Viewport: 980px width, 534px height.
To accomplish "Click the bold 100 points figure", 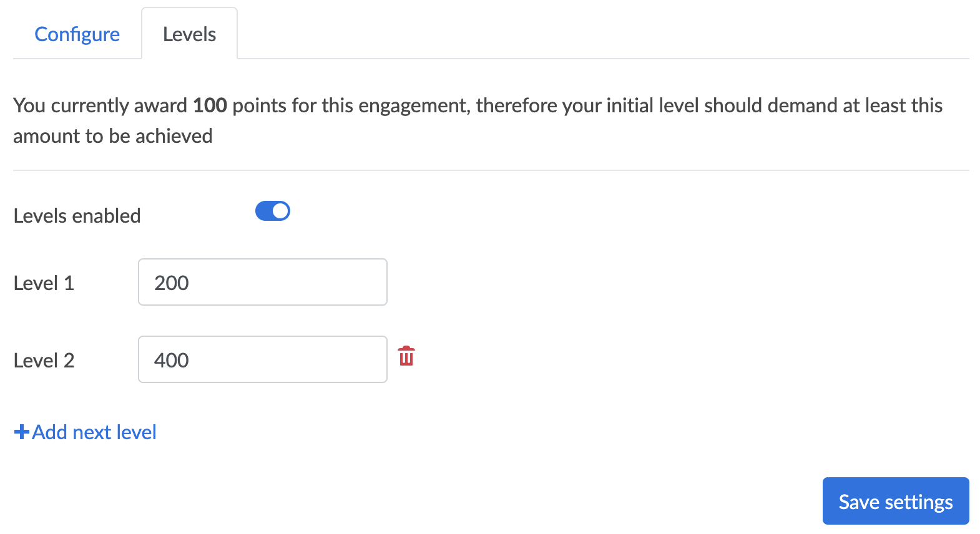I will tap(210, 105).
